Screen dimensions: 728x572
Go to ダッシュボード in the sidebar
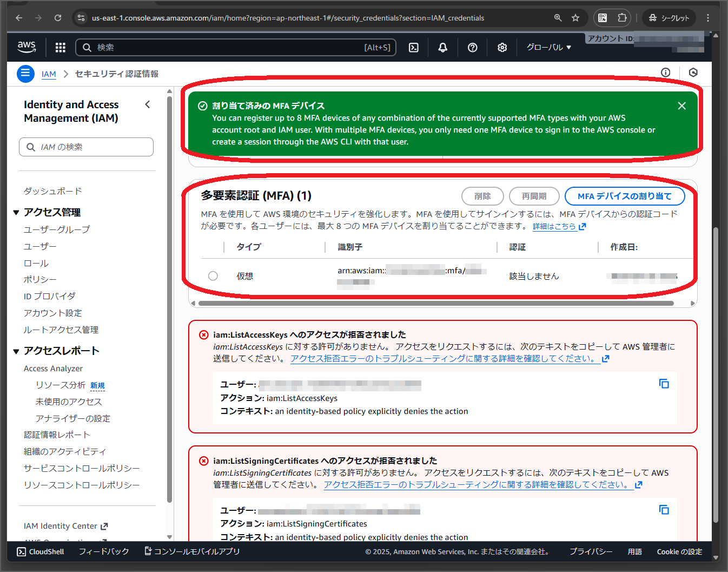53,191
